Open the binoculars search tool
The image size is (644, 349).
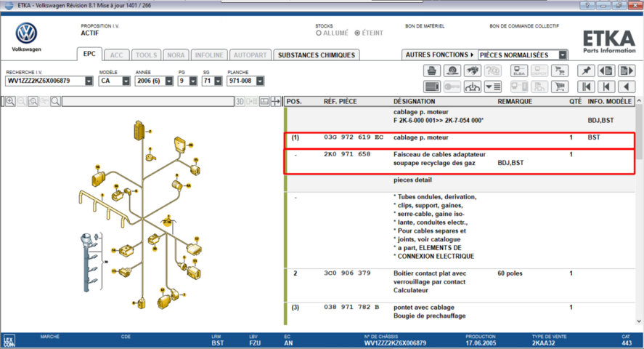click(473, 71)
